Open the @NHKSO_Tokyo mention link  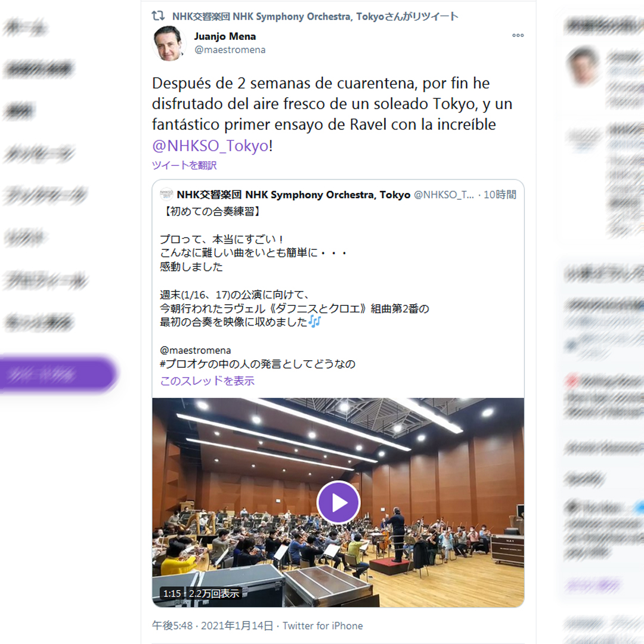coord(210,145)
